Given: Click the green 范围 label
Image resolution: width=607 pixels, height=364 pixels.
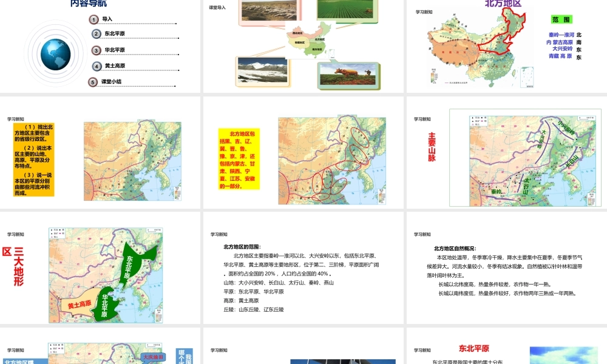Looking at the screenshot, I should 561,19.
